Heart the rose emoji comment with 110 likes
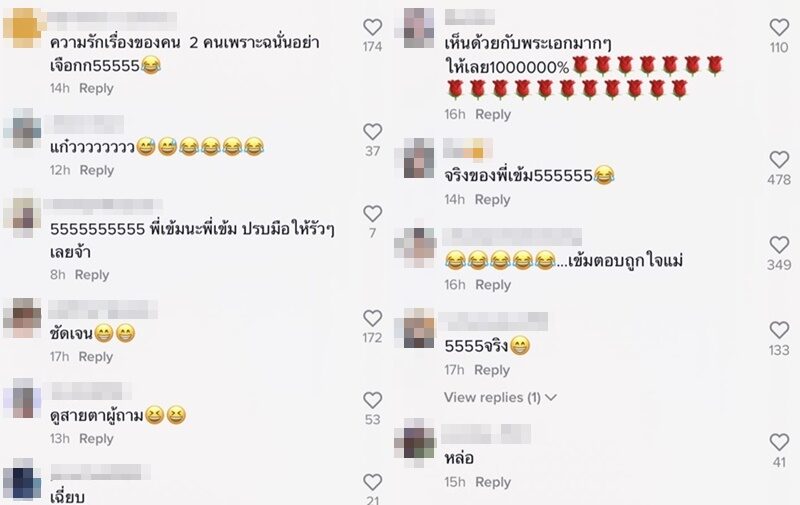This screenshot has height=505, width=800. pos(779,27)
